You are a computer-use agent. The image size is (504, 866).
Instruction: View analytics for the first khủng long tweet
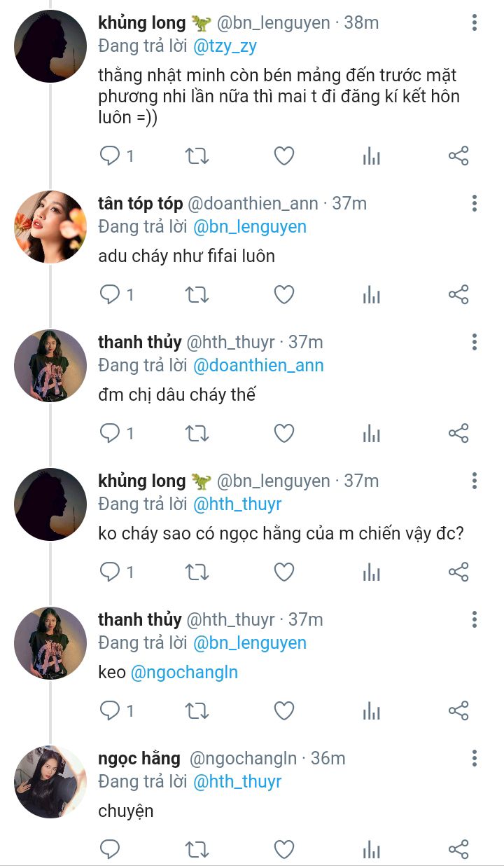pos(371,156)
